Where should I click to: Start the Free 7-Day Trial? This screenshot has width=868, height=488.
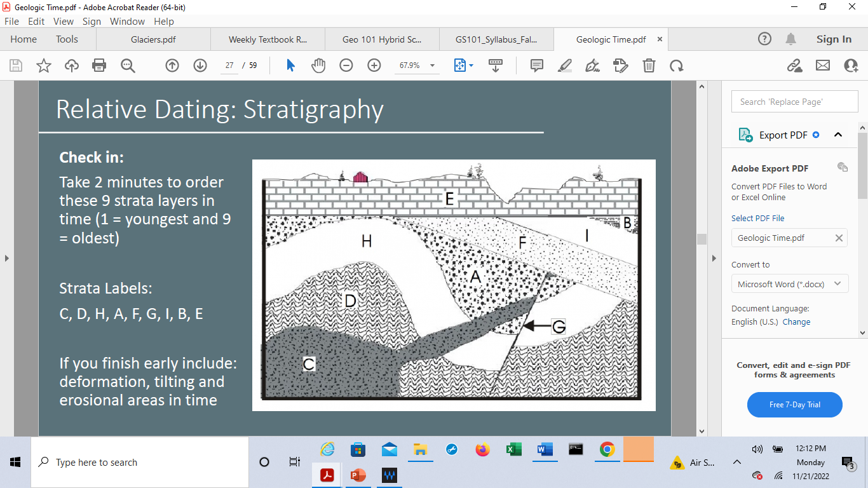point(794,405)
